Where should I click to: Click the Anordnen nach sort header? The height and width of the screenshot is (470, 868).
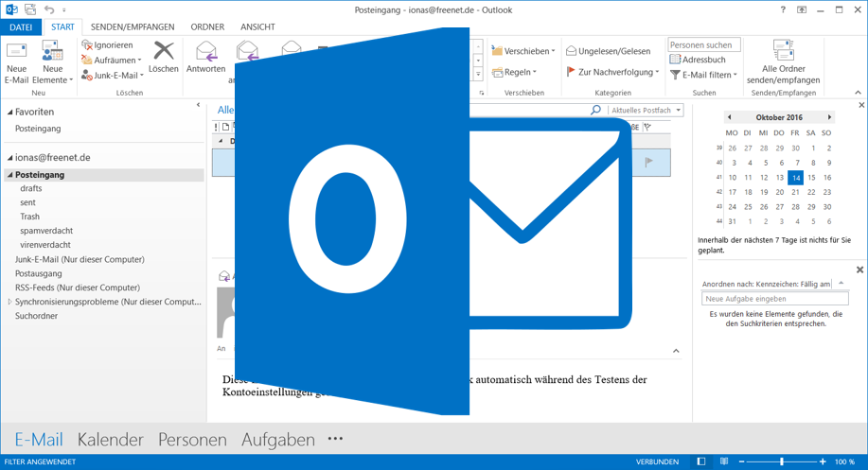tap(767, 284)
